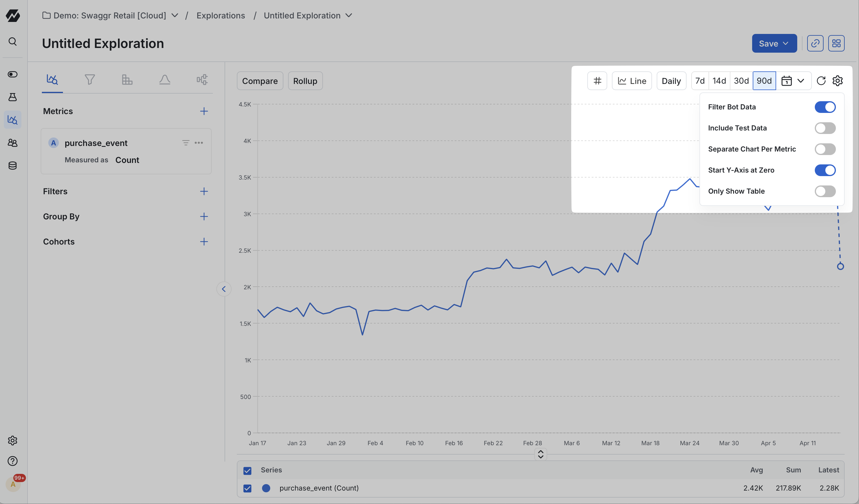The width and height of the screenshot is (859, 504).
Task: Click the Compare button
Action: pos(260,81)
